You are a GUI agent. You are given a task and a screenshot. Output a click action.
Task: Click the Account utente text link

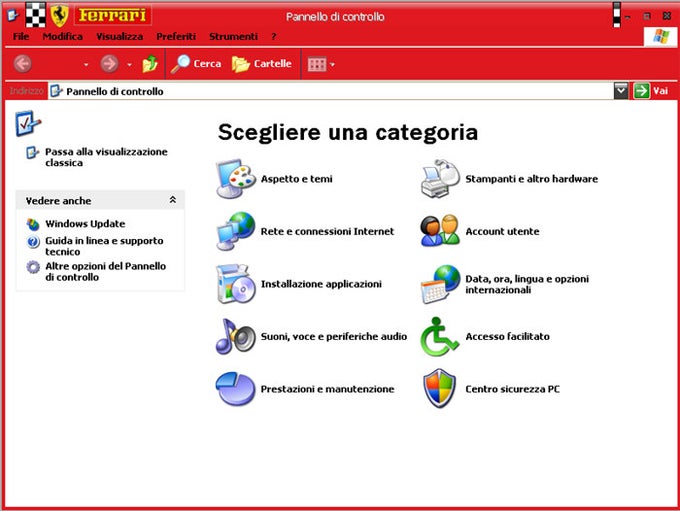502,231
